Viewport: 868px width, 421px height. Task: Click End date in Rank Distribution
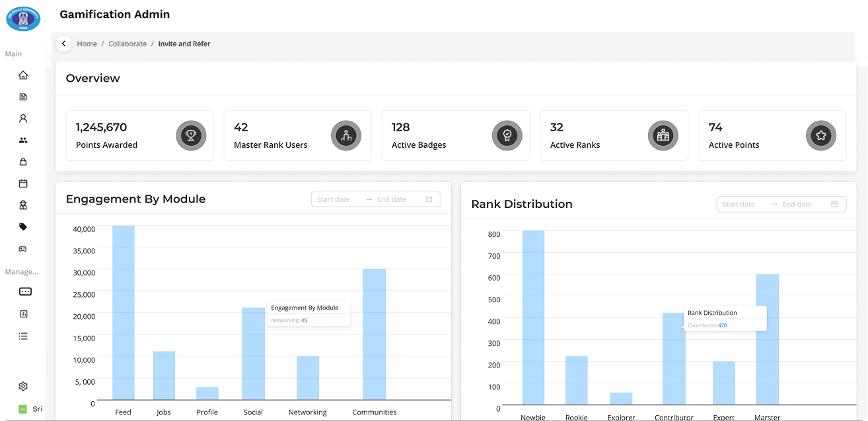point(797,205)
